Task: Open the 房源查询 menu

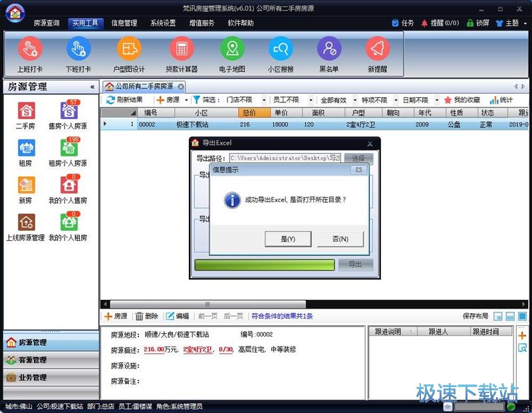Action: point(47,23)
